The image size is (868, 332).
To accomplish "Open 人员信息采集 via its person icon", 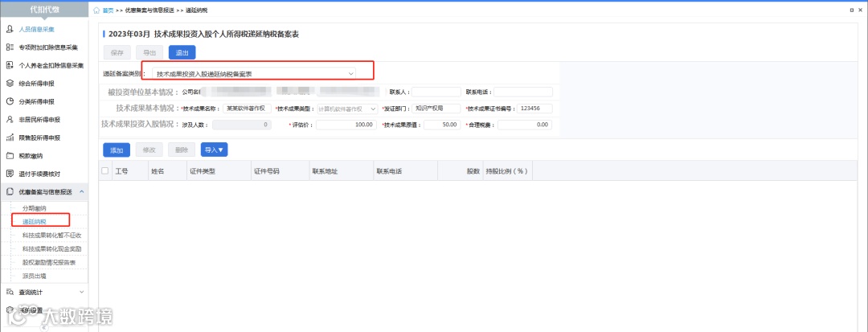I will click(x=10, y=29).
